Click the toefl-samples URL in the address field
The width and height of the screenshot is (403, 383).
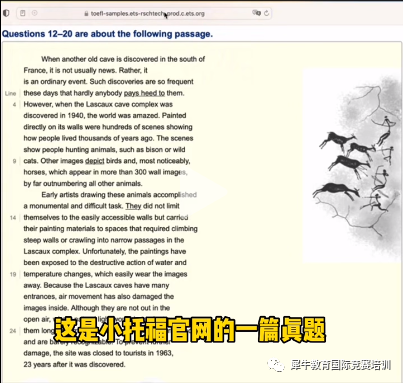[148, 14]
